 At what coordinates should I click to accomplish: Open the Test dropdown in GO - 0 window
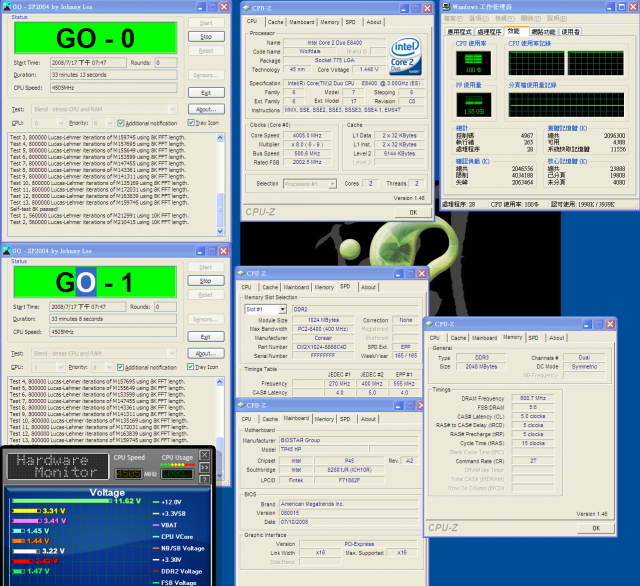click(x=172, y=109)
